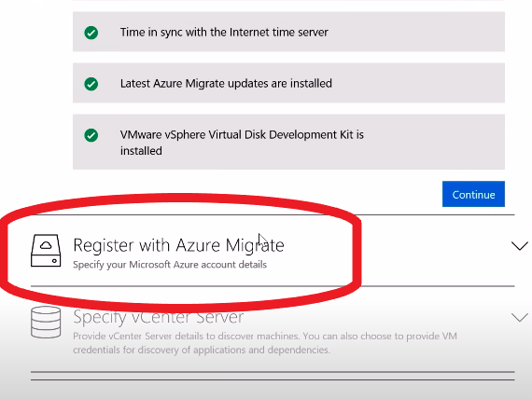Click green checkmark beside VMware vSphere Virtual Disk
Screen dimensions: 532x399
click(91, 135)
